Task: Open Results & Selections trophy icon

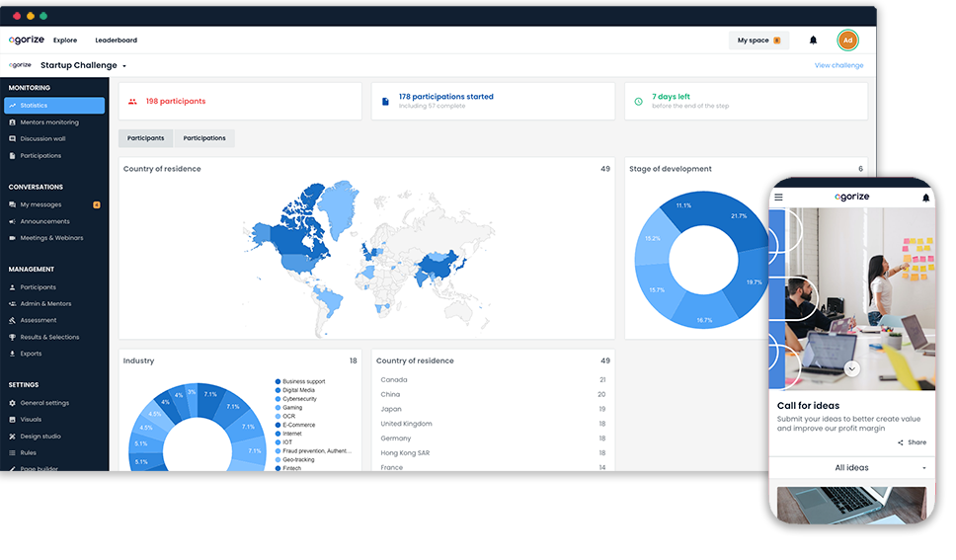Action: (x=12, y=337)
